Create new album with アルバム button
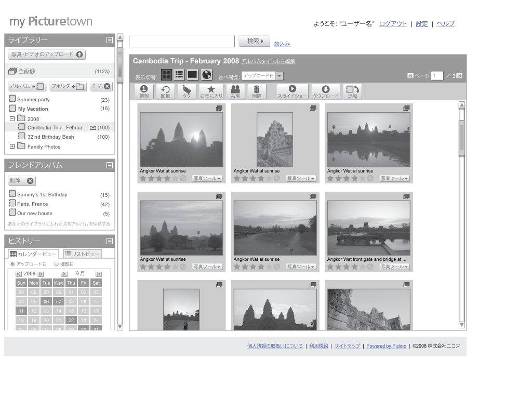Screen dimensions: 532x399 pos(27,86)
